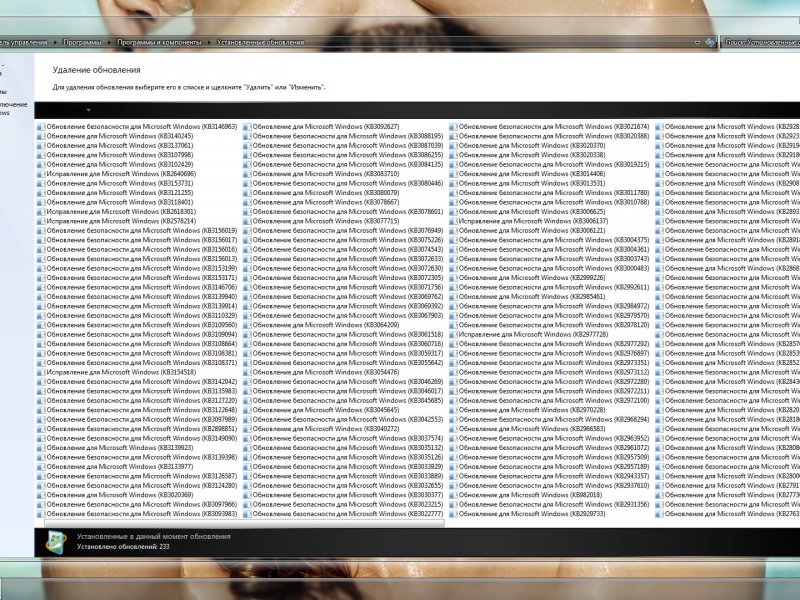Choose update KB3133977 in the list

[115, 467]
